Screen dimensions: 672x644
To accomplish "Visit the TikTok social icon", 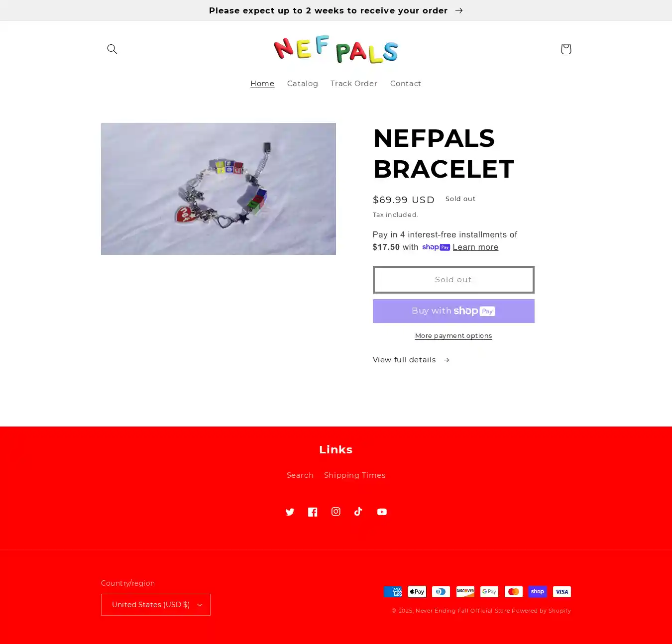I will point(358,512).
